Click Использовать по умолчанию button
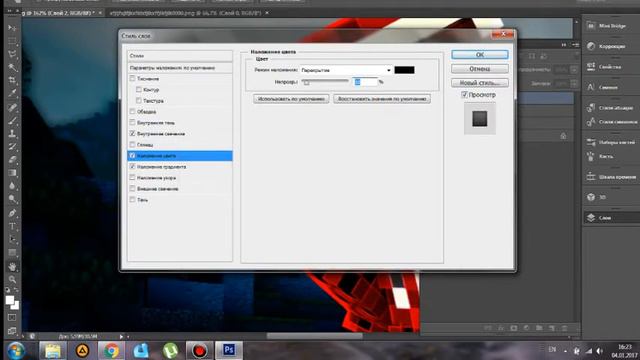This screenshot has width=640, height=360. [x=291, y=99]
